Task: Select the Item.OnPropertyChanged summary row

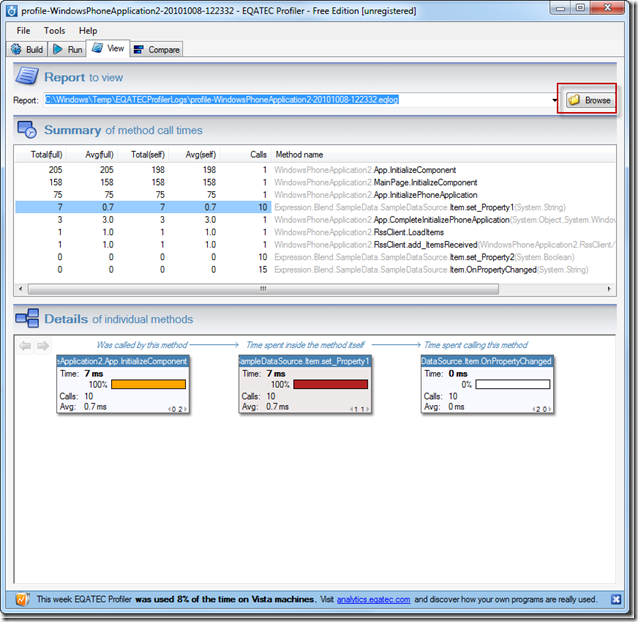Action: point(315,270)
